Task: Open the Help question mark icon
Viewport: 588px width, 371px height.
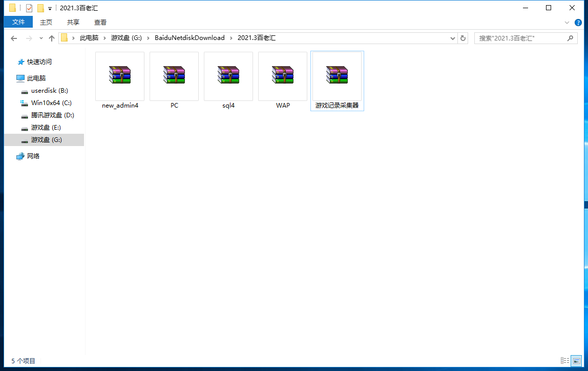Action: (578, 22)
